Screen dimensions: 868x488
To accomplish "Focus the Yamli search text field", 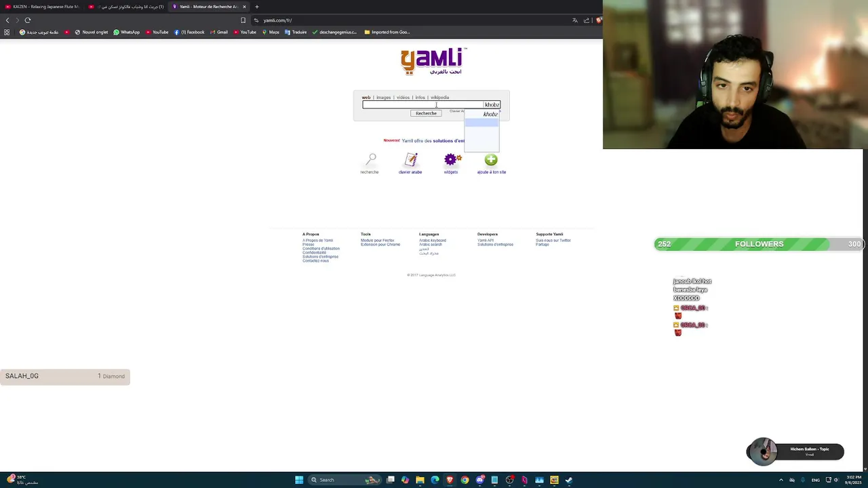I will click(x=431, y=104).
